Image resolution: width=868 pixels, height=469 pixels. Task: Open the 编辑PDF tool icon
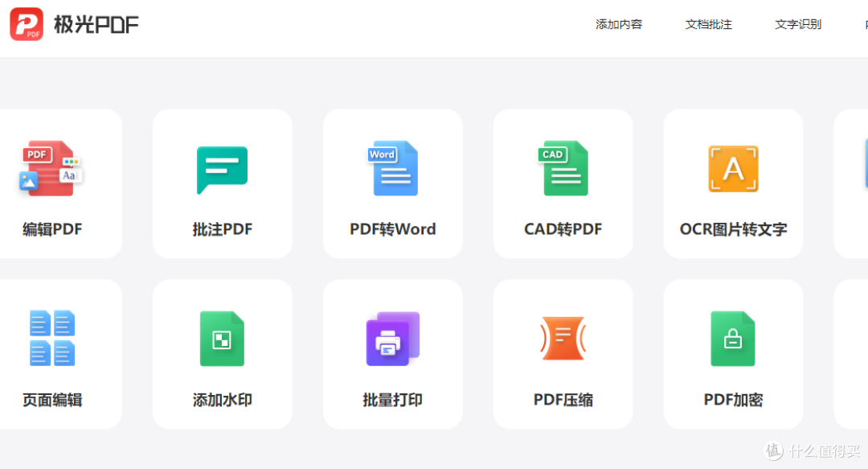point(51,168)
